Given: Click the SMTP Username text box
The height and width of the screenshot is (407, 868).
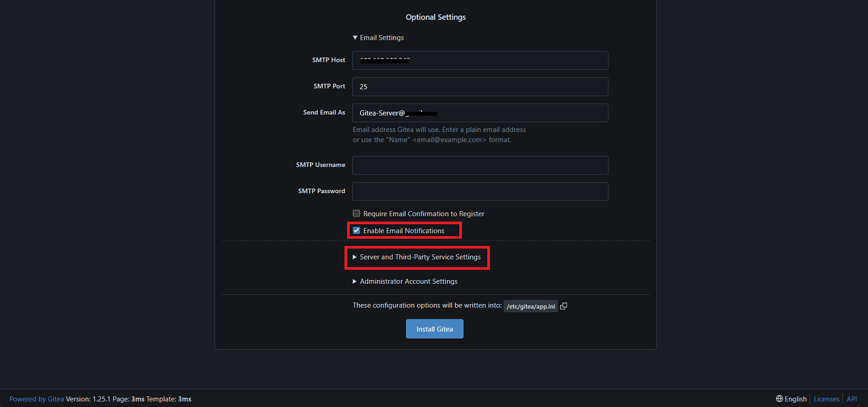Looking at the screenshot, I should pyautogui.click(x=480, y=165).
